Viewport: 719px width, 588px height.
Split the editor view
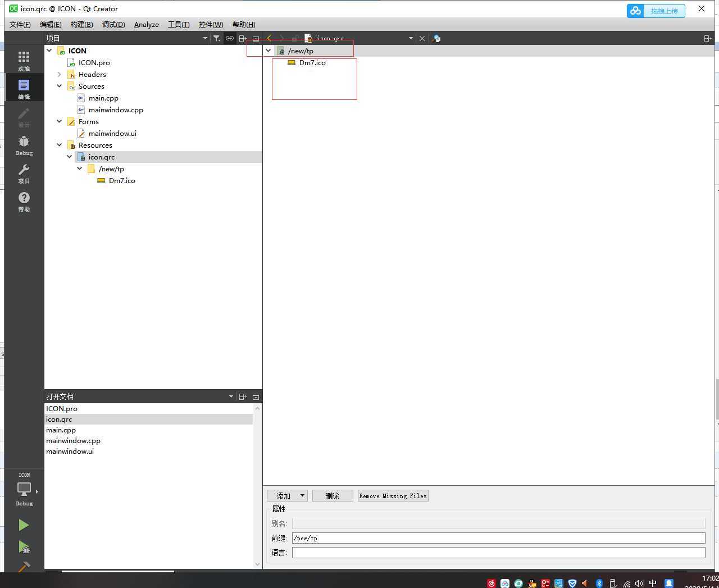(x=708, y=38)
